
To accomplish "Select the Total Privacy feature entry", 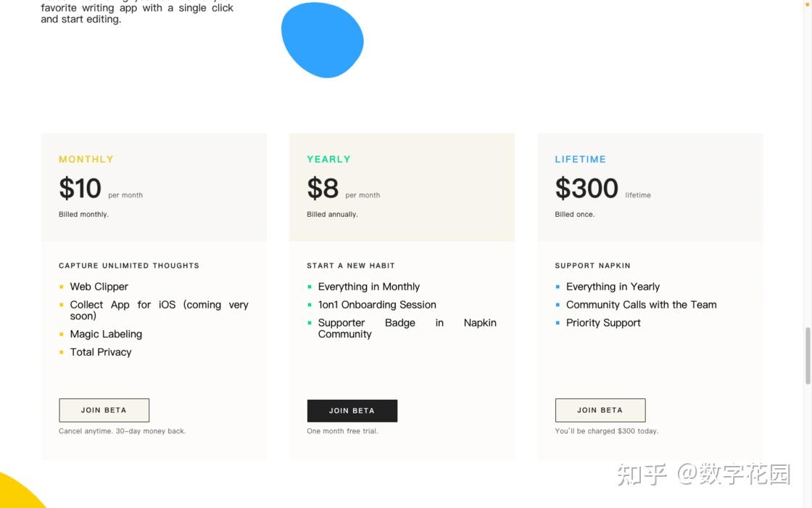I will point(101,351).
